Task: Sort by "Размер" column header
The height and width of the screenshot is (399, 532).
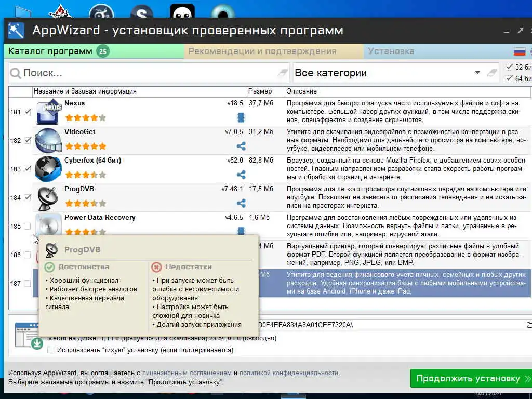Action: [265, 91]
